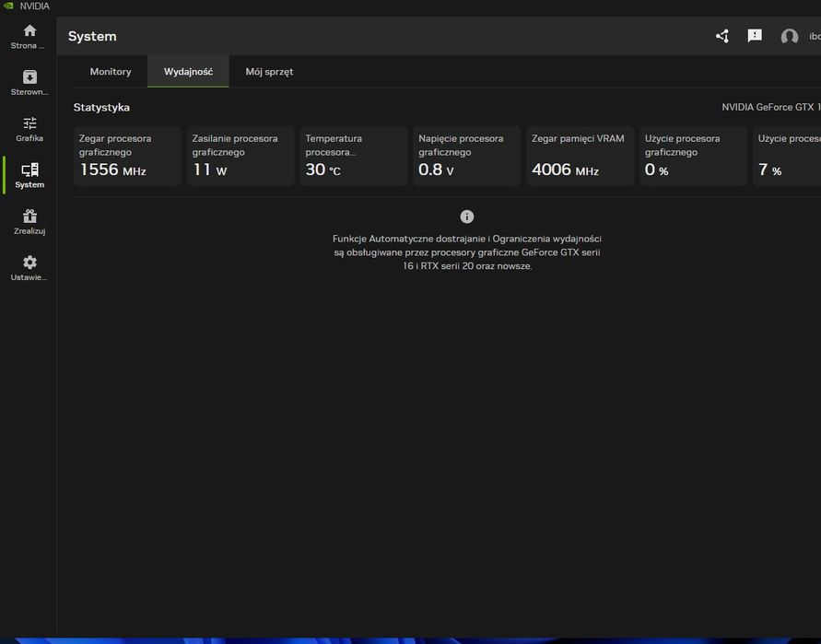Click the 11 W power value
The image size is (821, 644).
tap(209, 170)
